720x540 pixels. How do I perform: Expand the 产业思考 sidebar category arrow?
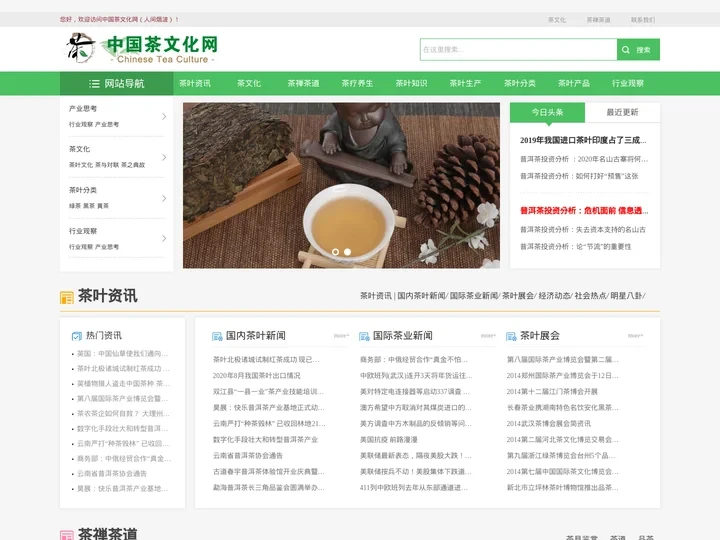pyautogui.click(x=164, y=117)
